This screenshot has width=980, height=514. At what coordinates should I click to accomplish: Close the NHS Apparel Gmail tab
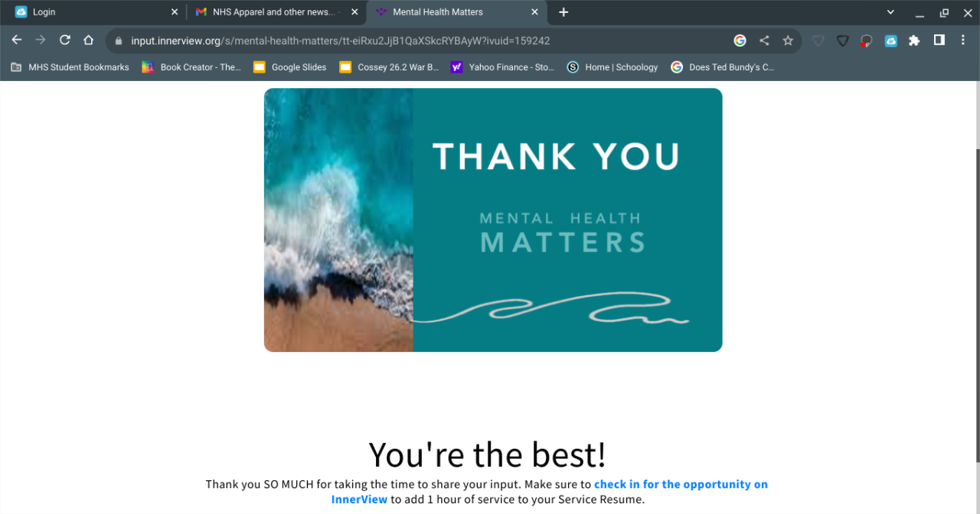pos(354,12)
